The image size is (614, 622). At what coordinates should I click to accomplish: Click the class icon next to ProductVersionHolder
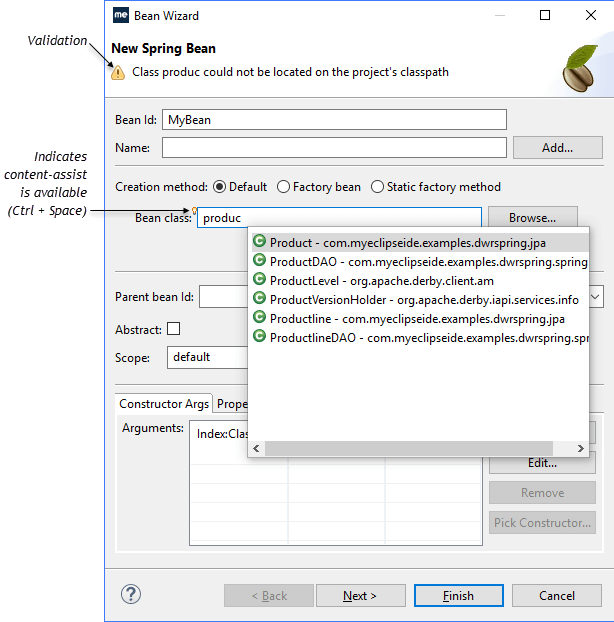pyautogui.click(x=259, y=298)
